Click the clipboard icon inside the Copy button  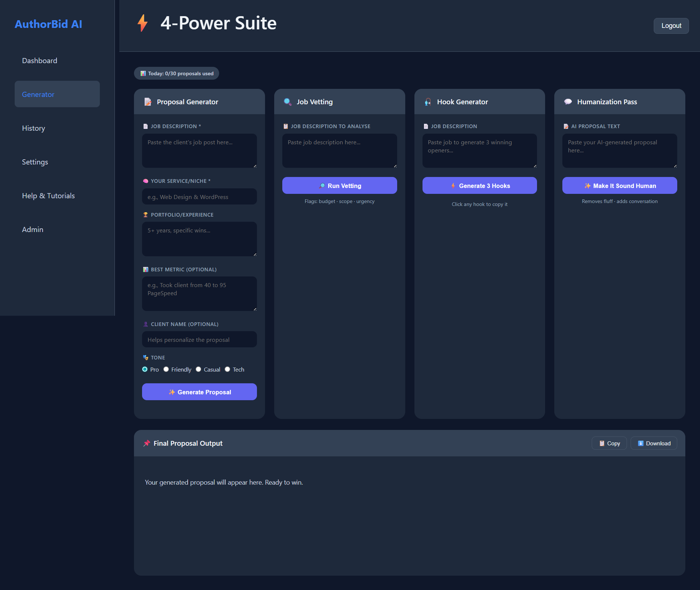[602, 444]
